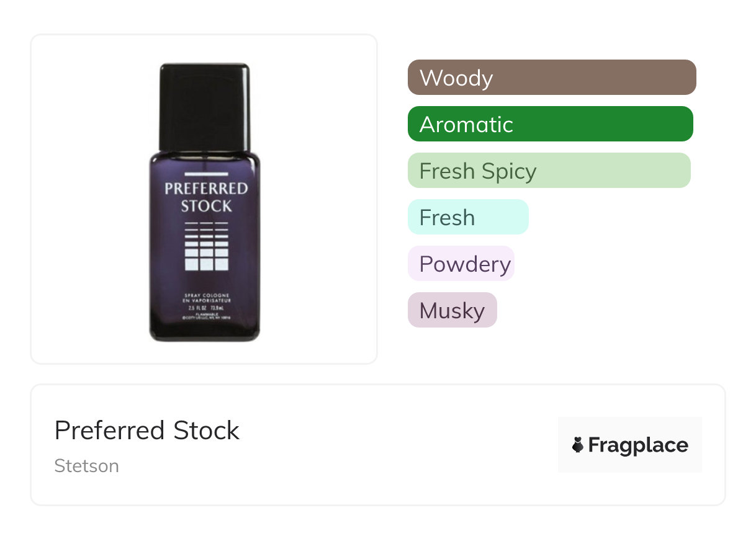
Task: Click the Stetson brand name
Action: (86, 466)
